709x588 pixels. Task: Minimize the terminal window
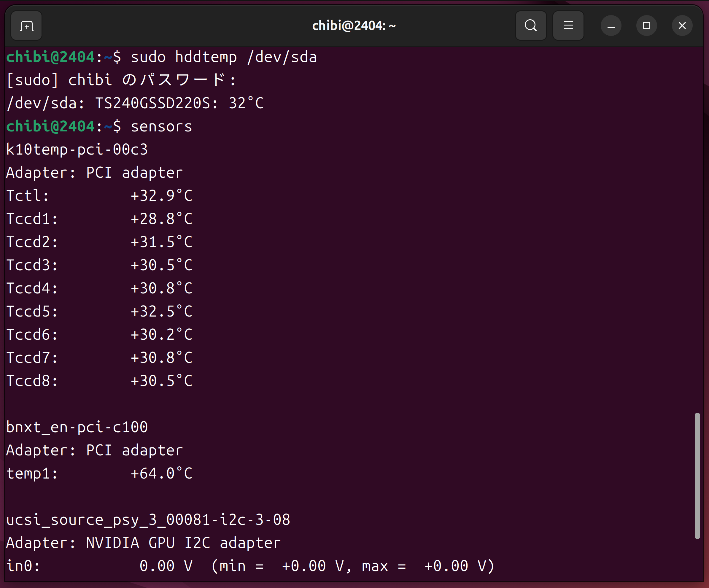point(611,26)
